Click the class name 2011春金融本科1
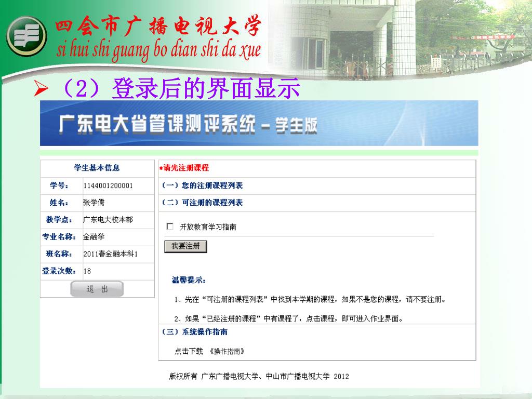This screenshot has width=532, height=399. pos(110,254)
